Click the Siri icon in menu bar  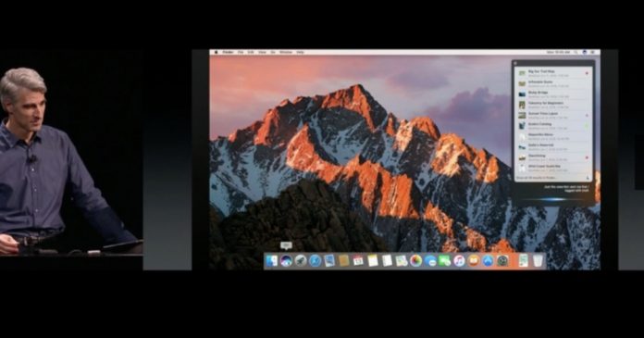pos(585,52)
